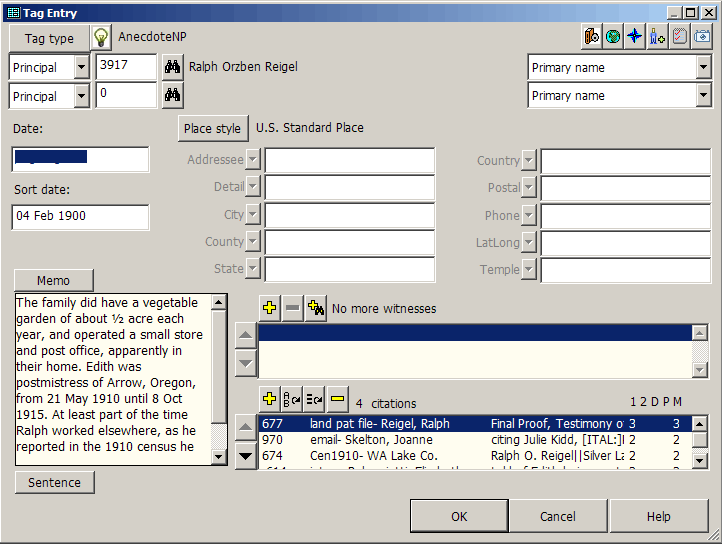722x544 pixels.
Task: Open the Country field dropdown arrow
Action: [529, 160]
